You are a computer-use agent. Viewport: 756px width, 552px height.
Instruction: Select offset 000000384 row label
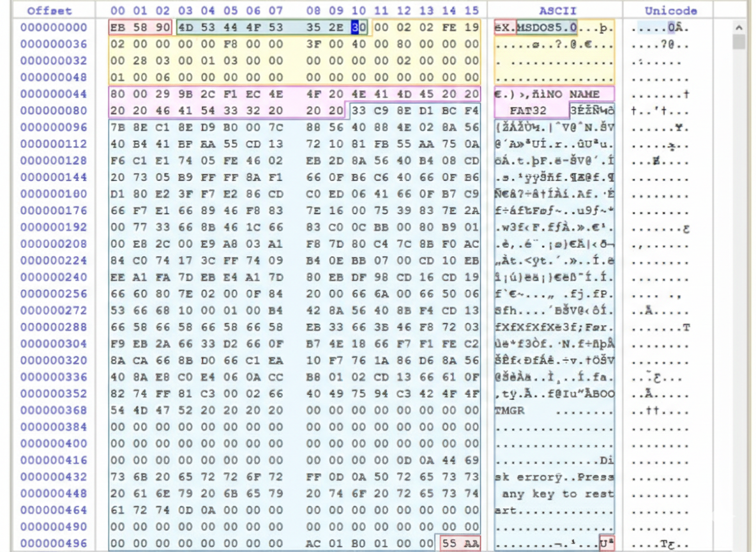(54, 427)
